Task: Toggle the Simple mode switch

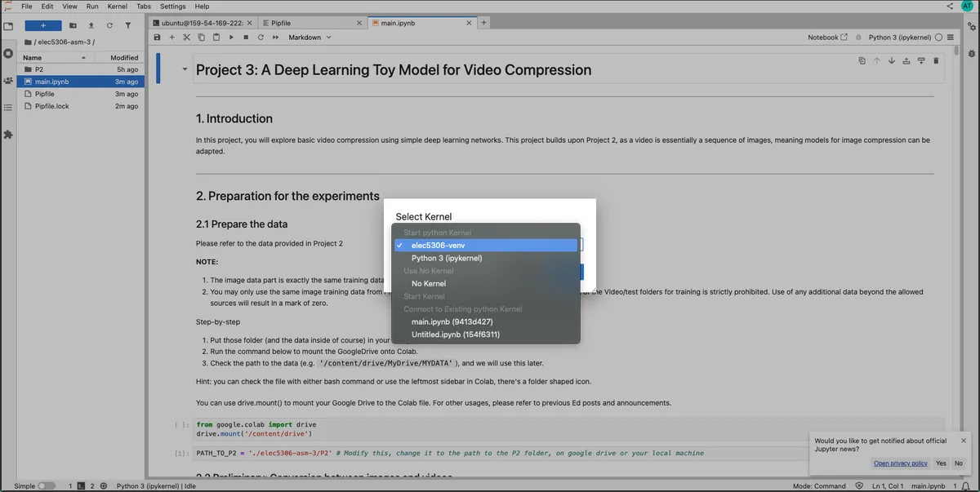Action: point(47,485)
